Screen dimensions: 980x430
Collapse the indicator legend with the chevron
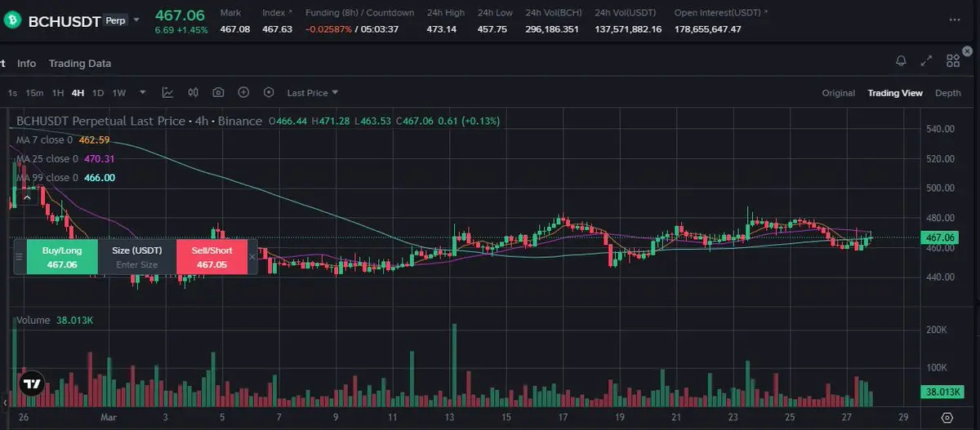click(28, 197)
